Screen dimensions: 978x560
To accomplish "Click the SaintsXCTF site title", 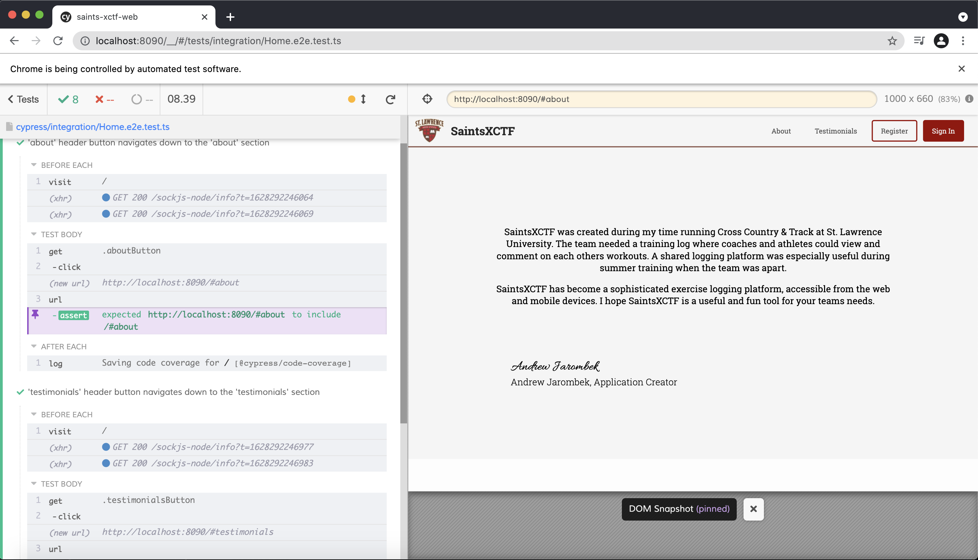I will click(482, 131).
